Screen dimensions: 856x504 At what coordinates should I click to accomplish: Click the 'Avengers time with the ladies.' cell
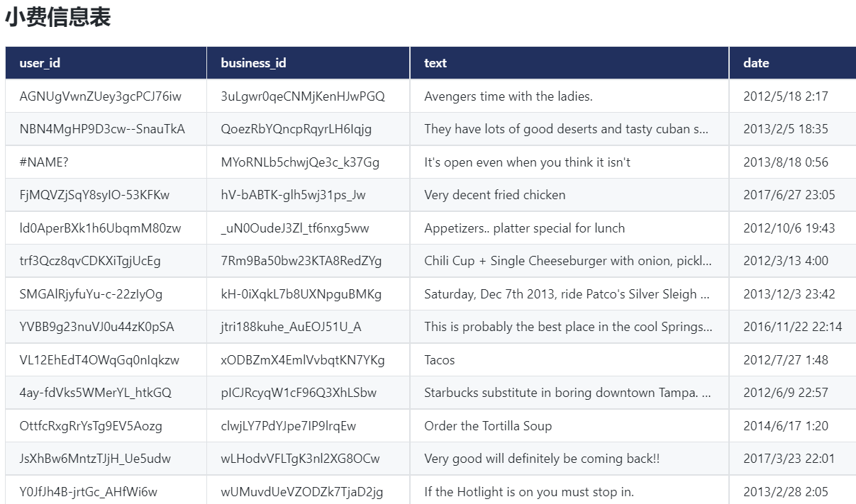click(508, 96)
